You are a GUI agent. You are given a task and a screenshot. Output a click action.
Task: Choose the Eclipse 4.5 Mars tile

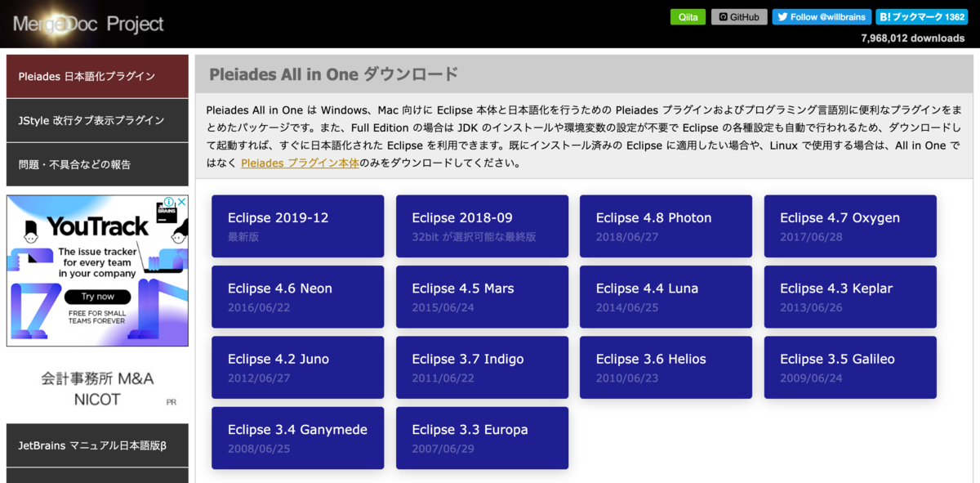pyautogui.click(x=482, y=297)
